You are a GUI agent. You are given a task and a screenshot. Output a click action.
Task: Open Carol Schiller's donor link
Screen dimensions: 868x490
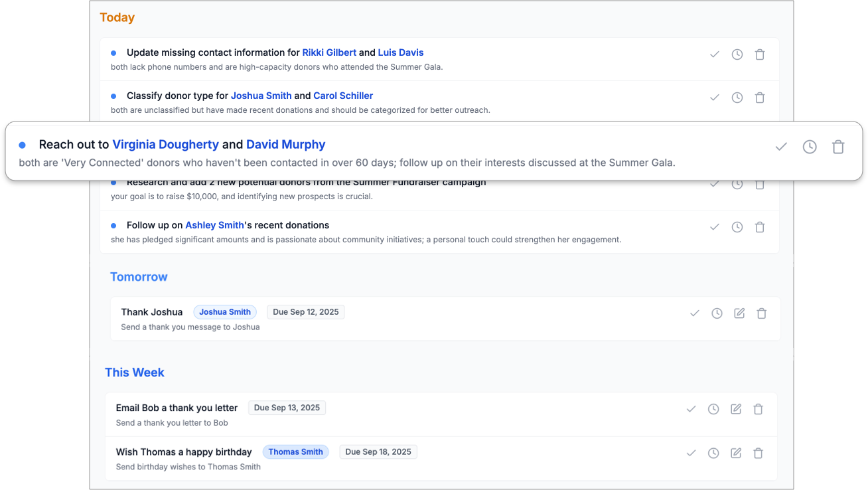pyautogui.click(x=343, y=96)
